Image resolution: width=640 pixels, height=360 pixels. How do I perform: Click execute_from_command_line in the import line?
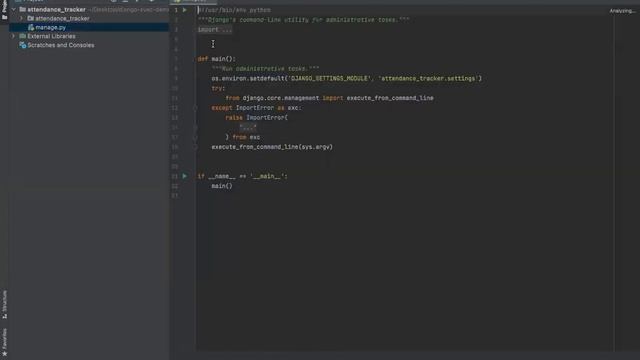pyautogui.click(x=390, y=98)
